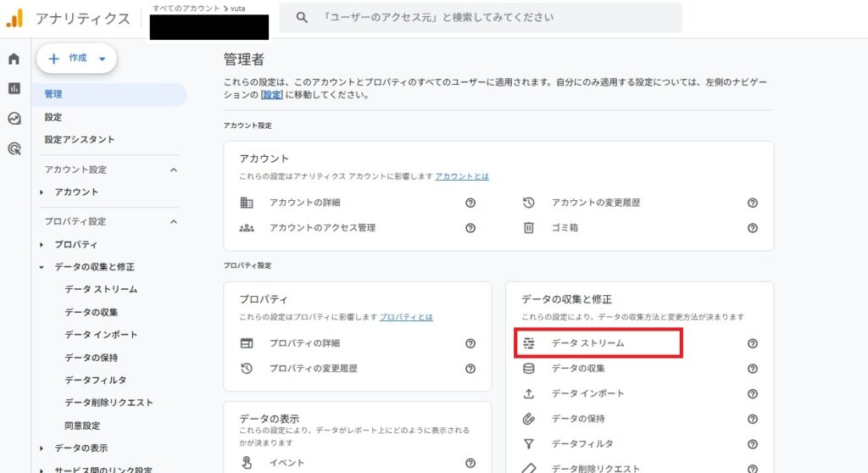Expand the アカウント tree item arrow
This screenshot has height=473, width=868.
pyautogui.click(x=42, y=192)
